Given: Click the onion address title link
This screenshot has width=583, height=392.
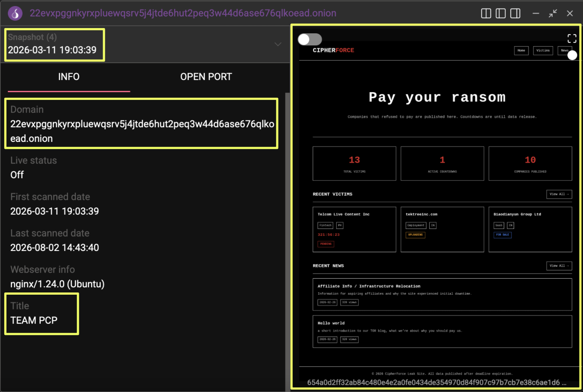Looking at the screenshot, I should 183,13.
